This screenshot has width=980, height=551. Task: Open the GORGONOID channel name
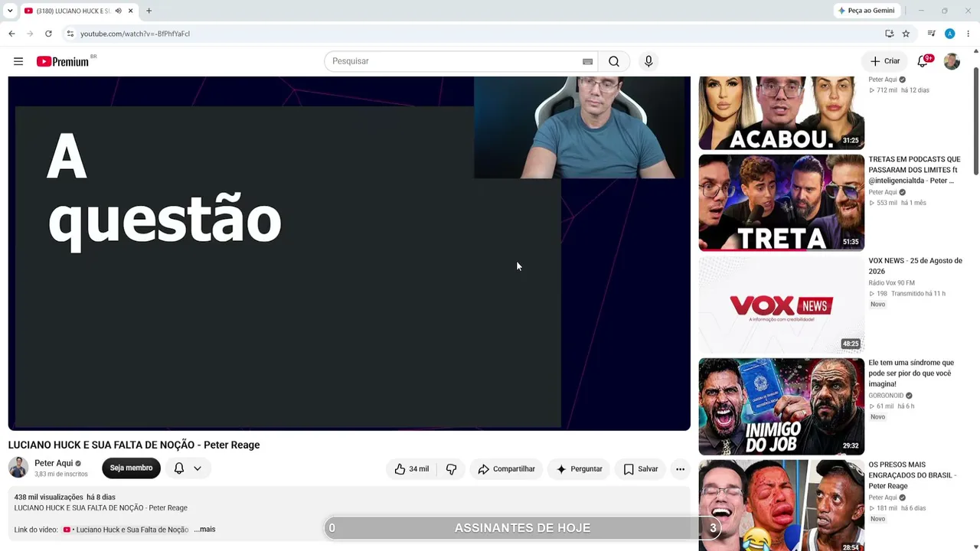tap(886, 396)
